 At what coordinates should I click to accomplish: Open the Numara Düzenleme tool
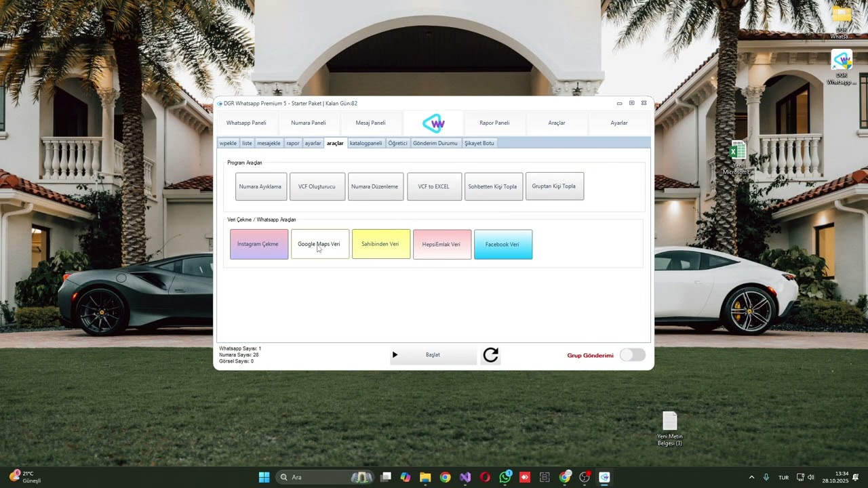coord(375,186)
